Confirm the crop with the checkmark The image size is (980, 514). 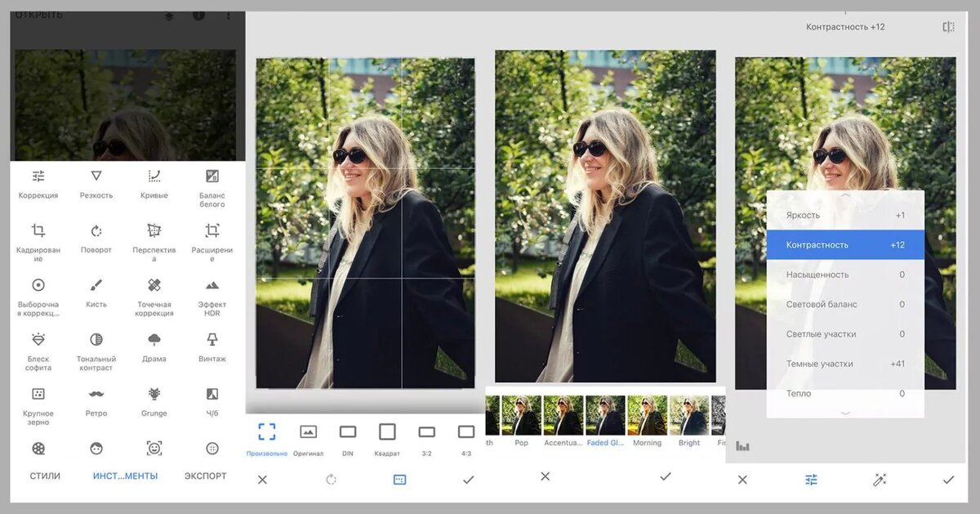(x=468, y=480)
